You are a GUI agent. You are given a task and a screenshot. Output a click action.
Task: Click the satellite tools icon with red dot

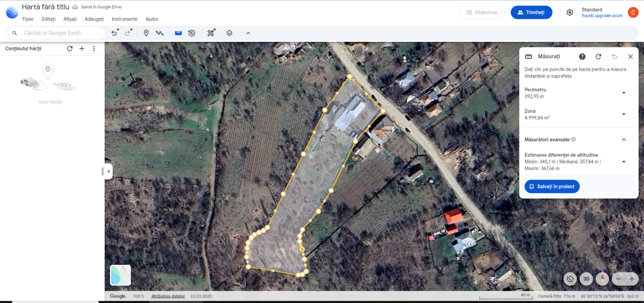211,33
